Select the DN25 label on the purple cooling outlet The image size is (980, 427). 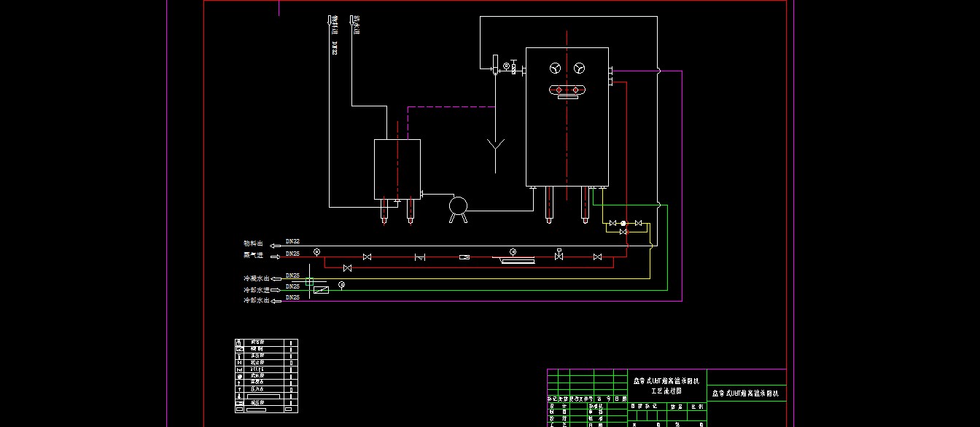[292, 297]
